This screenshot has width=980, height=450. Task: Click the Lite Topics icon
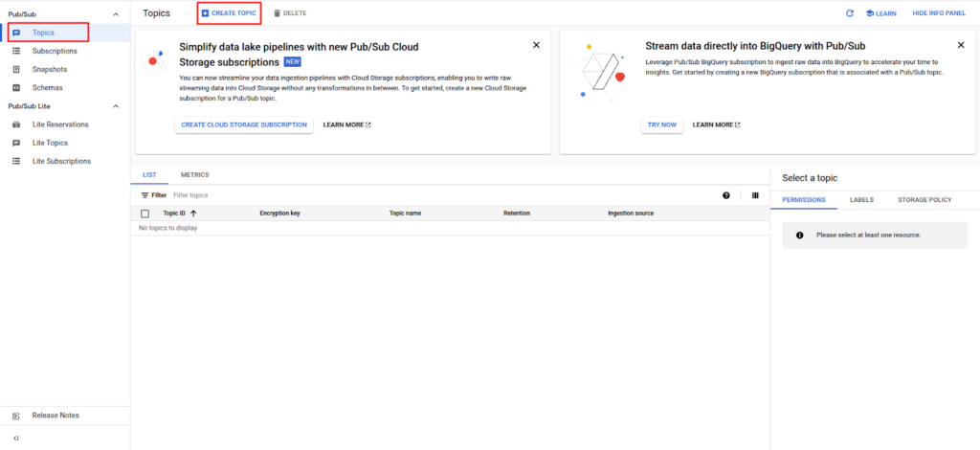(x=17, y=143)
